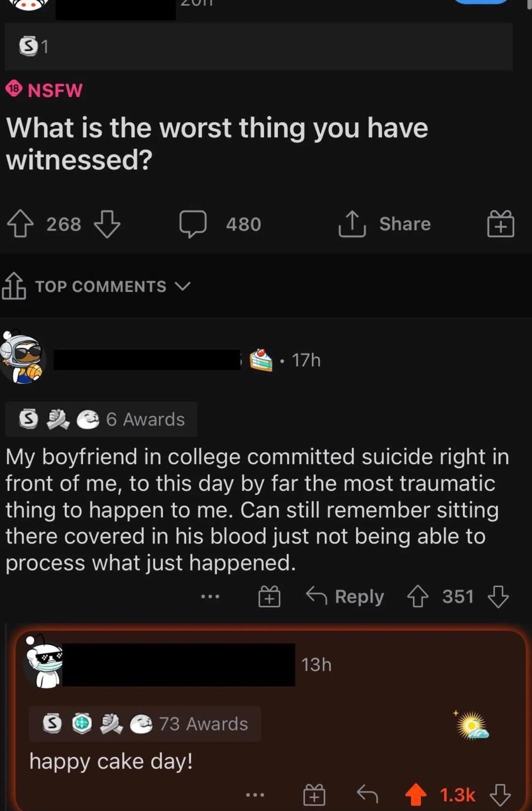532x811 pixels.
Task: Give an award to the post
Action: (500, 224)
